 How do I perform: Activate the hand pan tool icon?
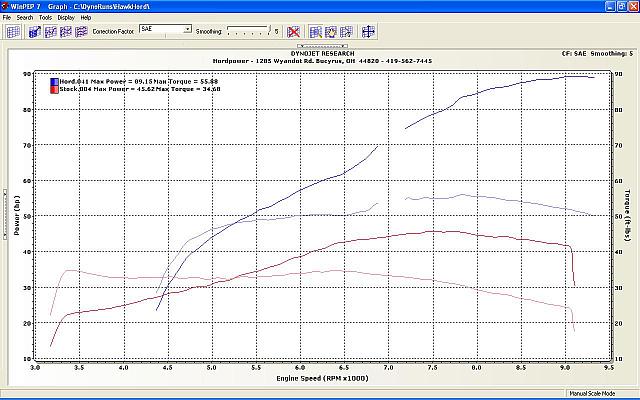click(x=331, y=31)
